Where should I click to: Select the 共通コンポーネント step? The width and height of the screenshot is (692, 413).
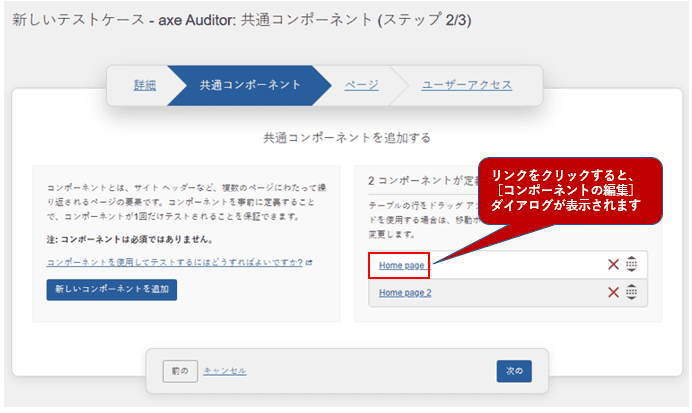tap(250, 85)
